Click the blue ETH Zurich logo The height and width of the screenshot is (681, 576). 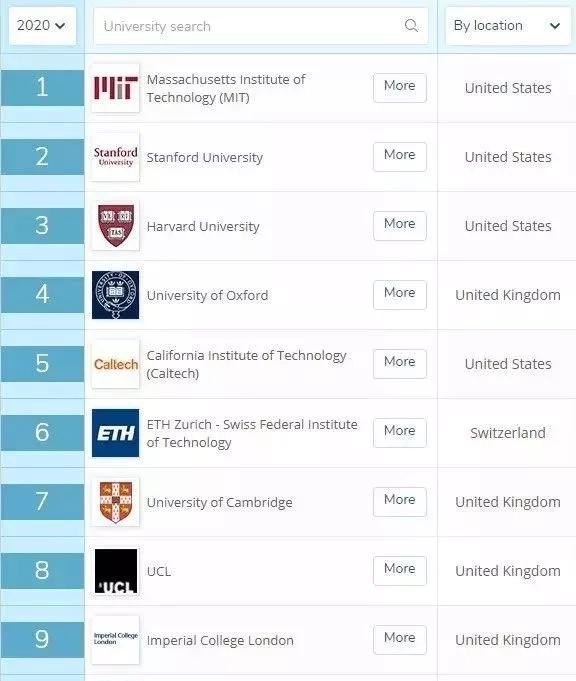point(116,433)
